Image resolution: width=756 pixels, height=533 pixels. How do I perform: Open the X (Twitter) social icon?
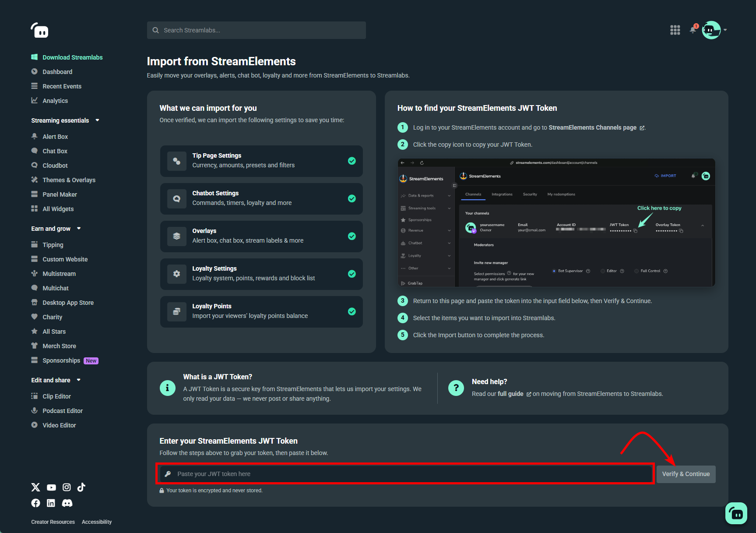[x=36, y=487]
